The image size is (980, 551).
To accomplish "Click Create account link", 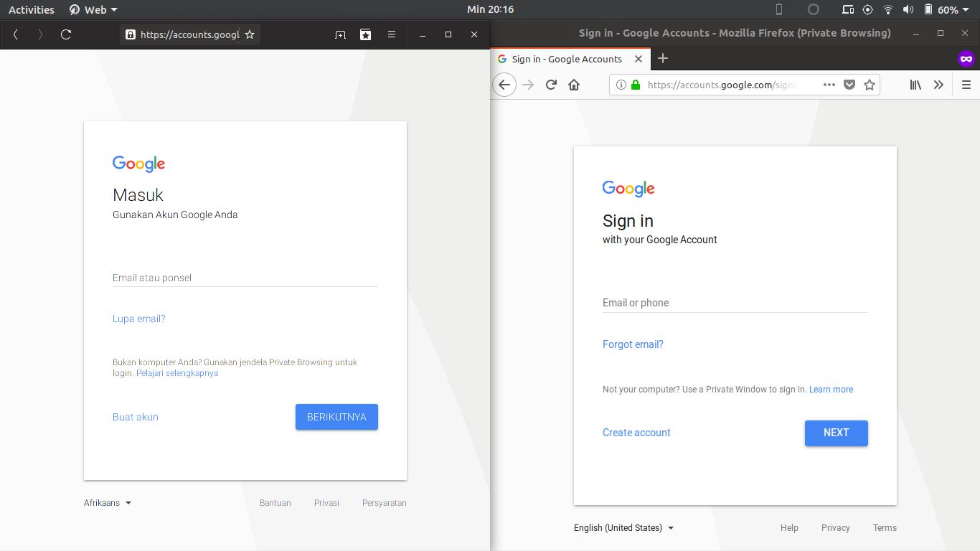I will pyautogui.click(x=636, y=433).
